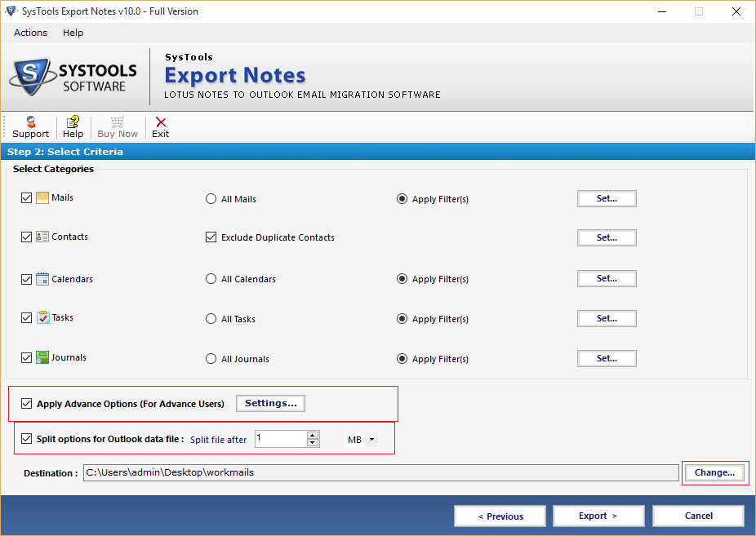The height and width of the screenshot is (536, 756).
Task: Select the All Mails radio button
Action: (x=211, y=199)
